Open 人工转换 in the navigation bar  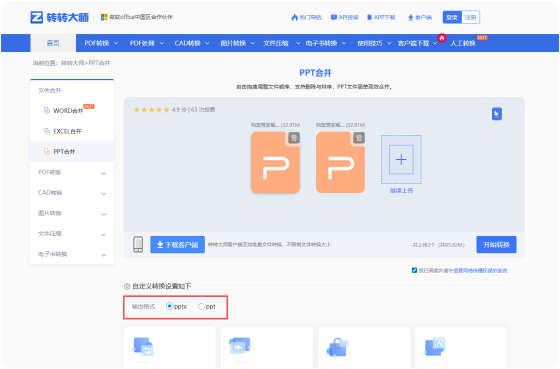tap(463, 43)
